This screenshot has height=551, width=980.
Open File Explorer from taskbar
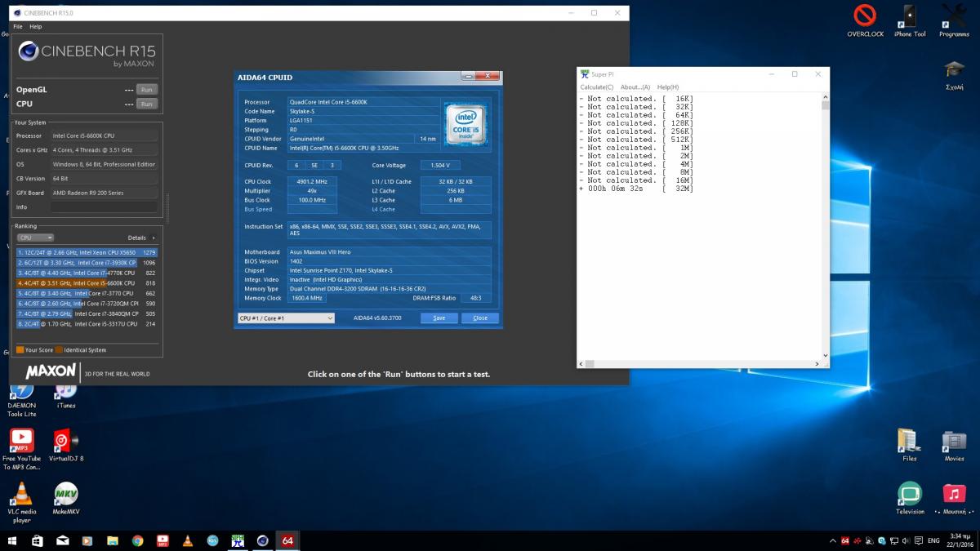pos(113,540)
